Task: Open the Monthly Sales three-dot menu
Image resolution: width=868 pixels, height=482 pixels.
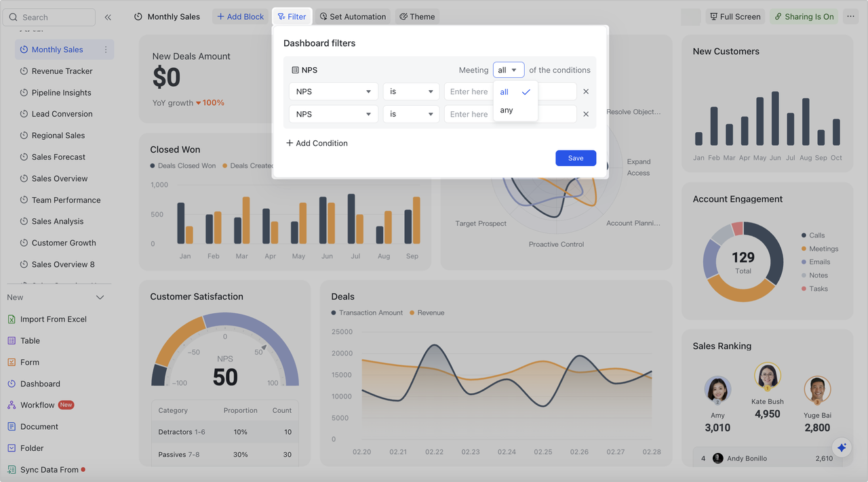Action: pyautogui.click(x=106, y=49)
